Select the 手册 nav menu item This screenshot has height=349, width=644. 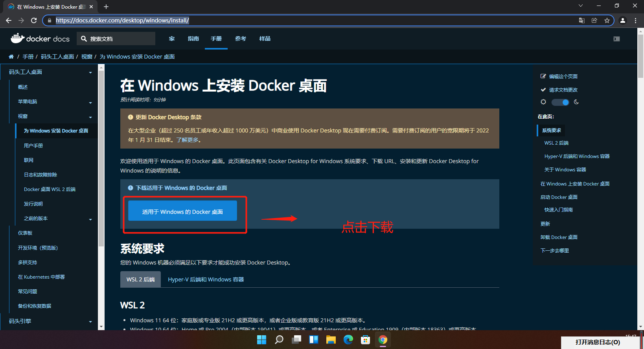(x=216, y=39)
